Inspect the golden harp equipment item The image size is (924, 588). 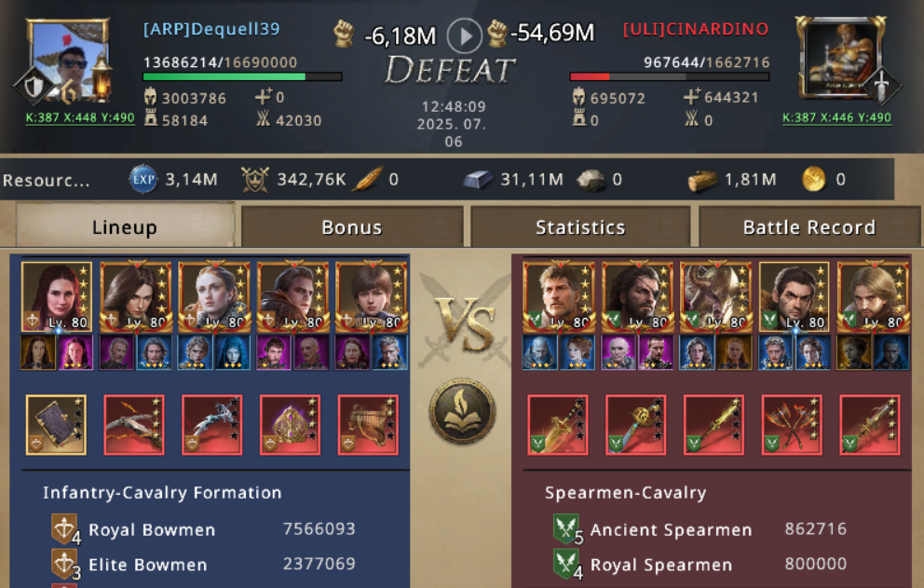coord(368,425)
